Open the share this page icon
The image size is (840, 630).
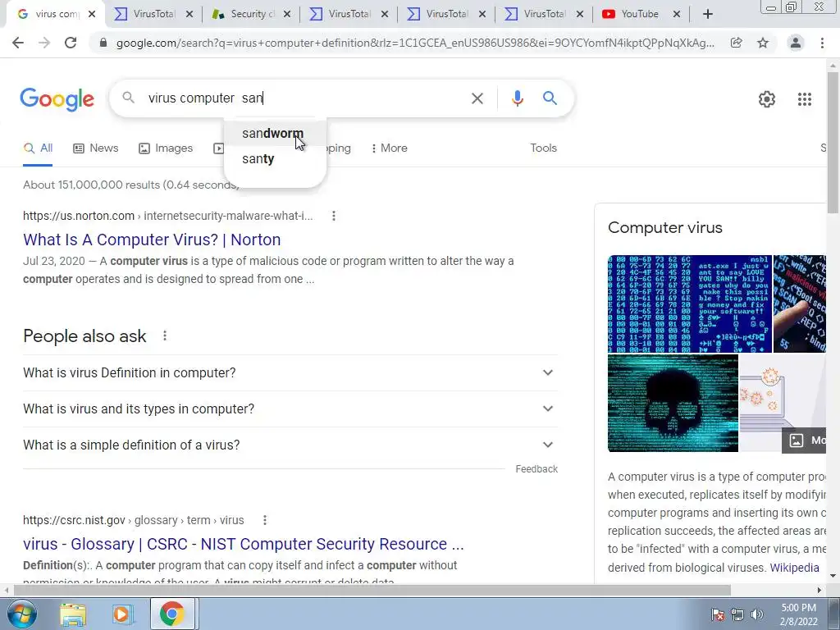pyautogui.click(x=737, y=43)
